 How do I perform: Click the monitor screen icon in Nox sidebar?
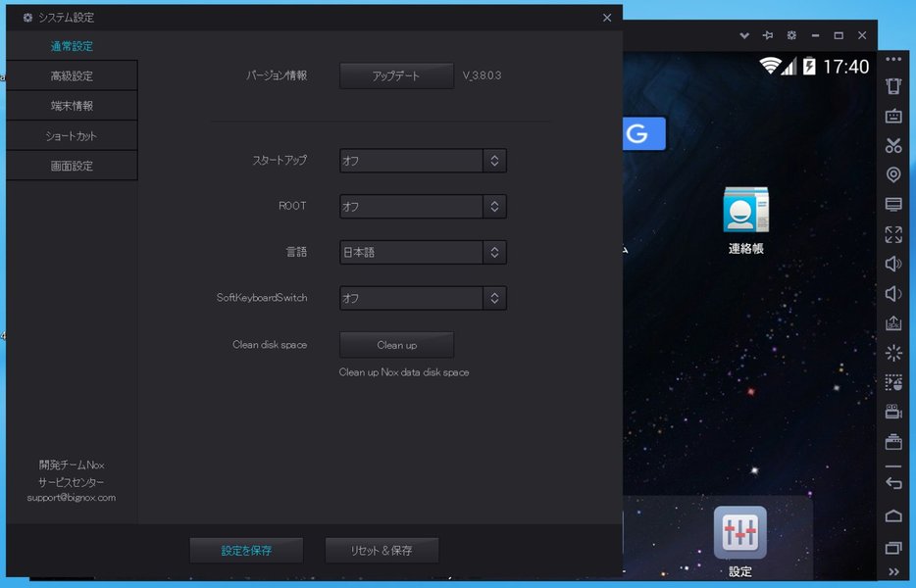click(893, 205)
